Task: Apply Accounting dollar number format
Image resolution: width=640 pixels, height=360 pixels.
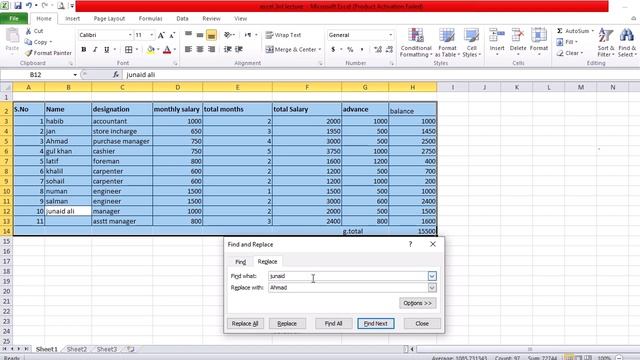Action: 333,49
